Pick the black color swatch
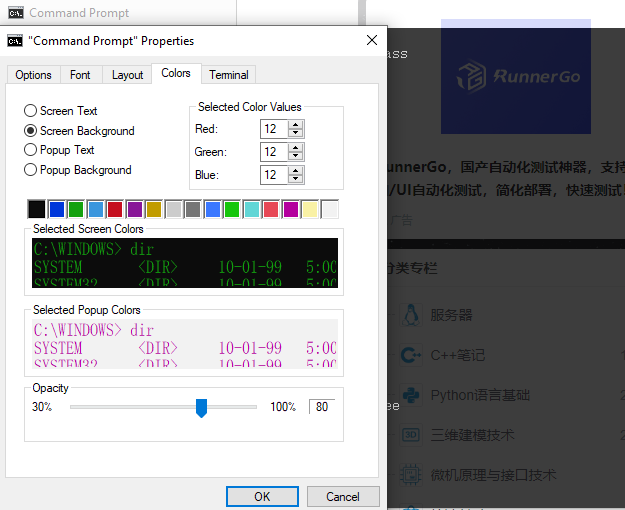The height and width of the screenshot is (510, 625). (x=37, y=209)
